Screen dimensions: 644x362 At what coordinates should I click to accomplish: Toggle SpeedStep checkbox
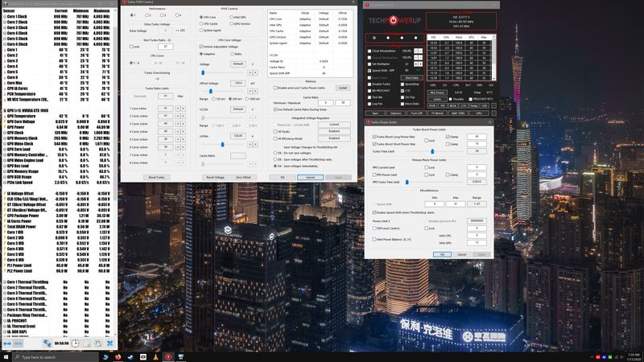tap(402, 84)
